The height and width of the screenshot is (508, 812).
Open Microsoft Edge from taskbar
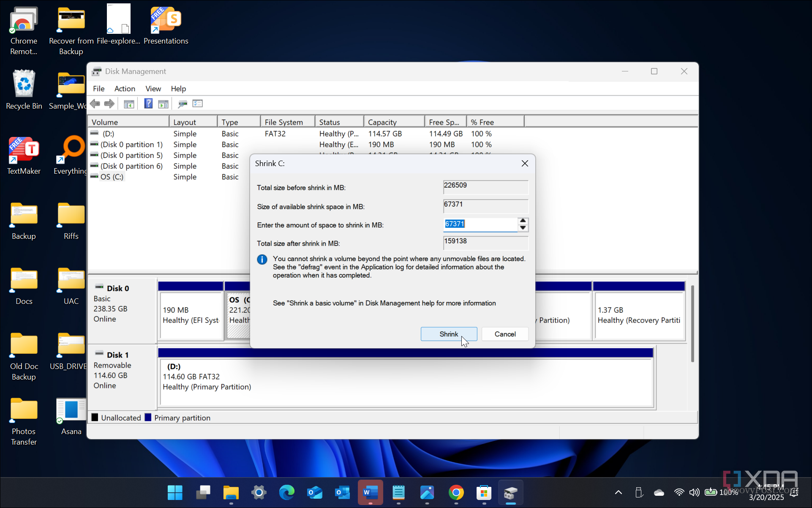287,492
